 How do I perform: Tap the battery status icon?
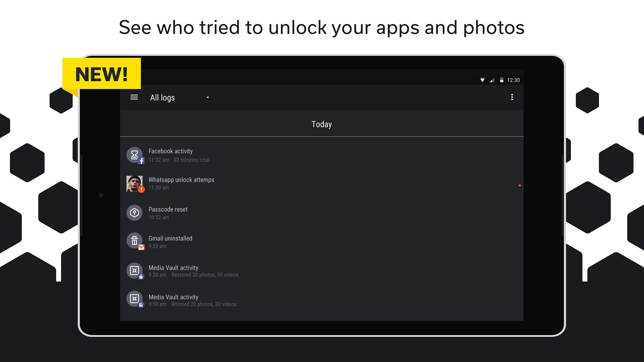[502, 80]
